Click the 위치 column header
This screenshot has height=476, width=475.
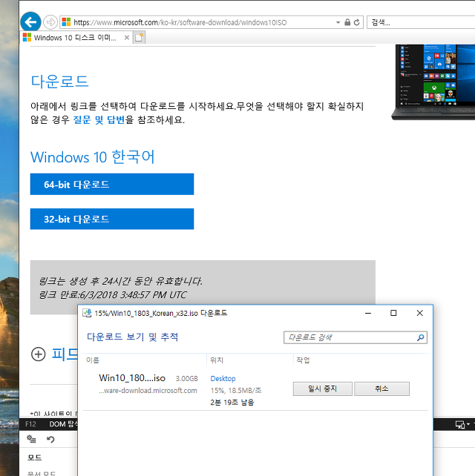[217, 360]
